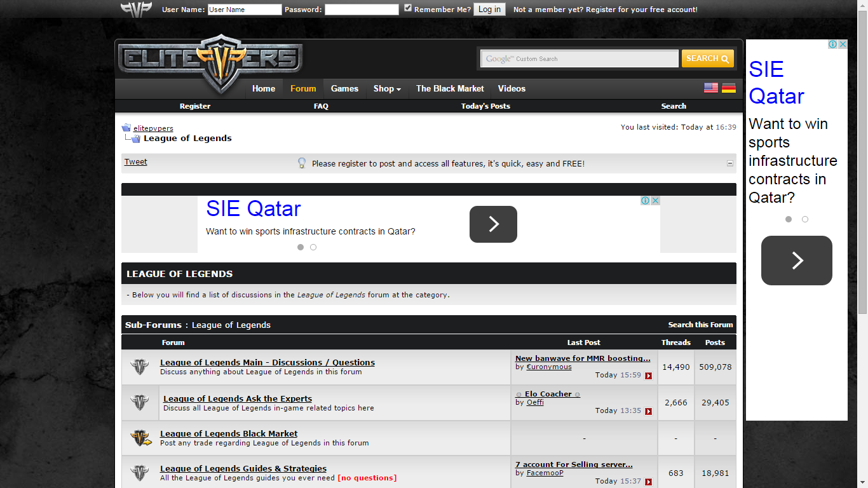
Task: Open Today's Posts in sub navigation
Action: click(485, 106)
